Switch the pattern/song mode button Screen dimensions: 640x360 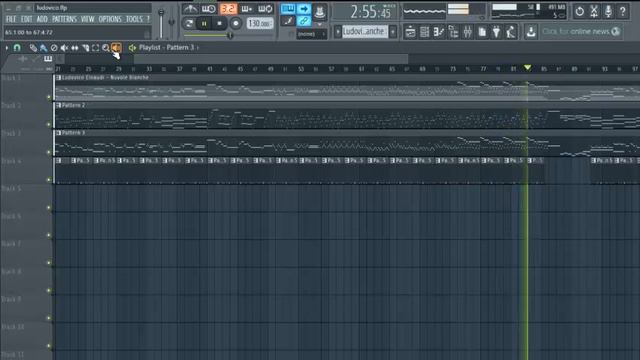coord(189,24)
